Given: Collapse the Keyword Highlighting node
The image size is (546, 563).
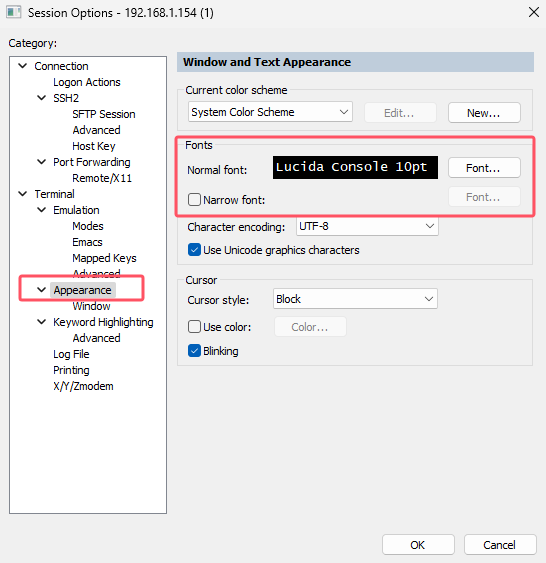Looking at the screenshot, I should point(42,322).
